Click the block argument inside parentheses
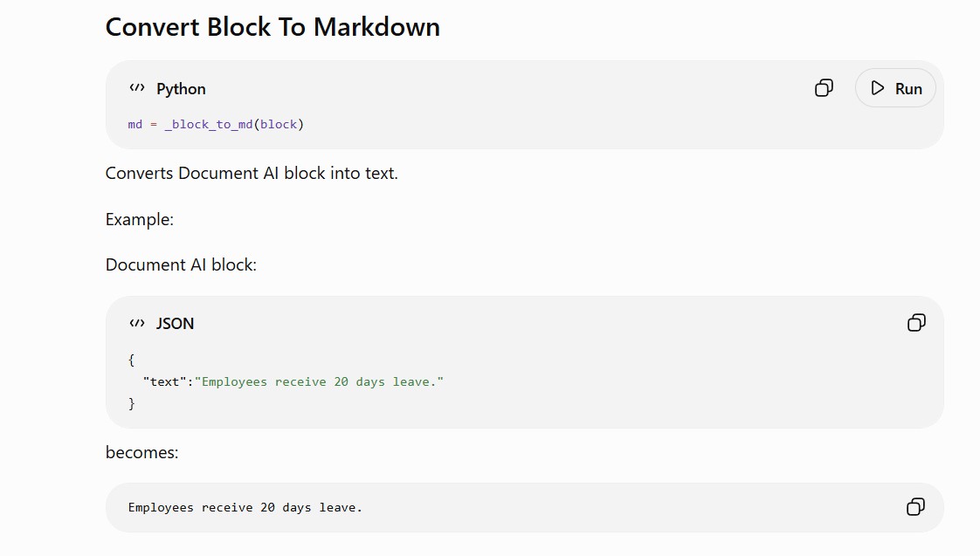980x556 pixels. (279, 124)
